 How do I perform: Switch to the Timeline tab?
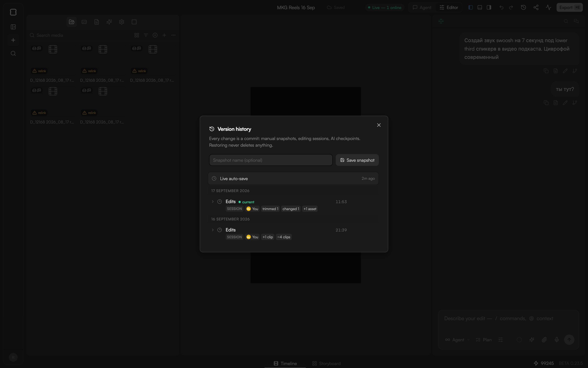(x=285, y=364)
